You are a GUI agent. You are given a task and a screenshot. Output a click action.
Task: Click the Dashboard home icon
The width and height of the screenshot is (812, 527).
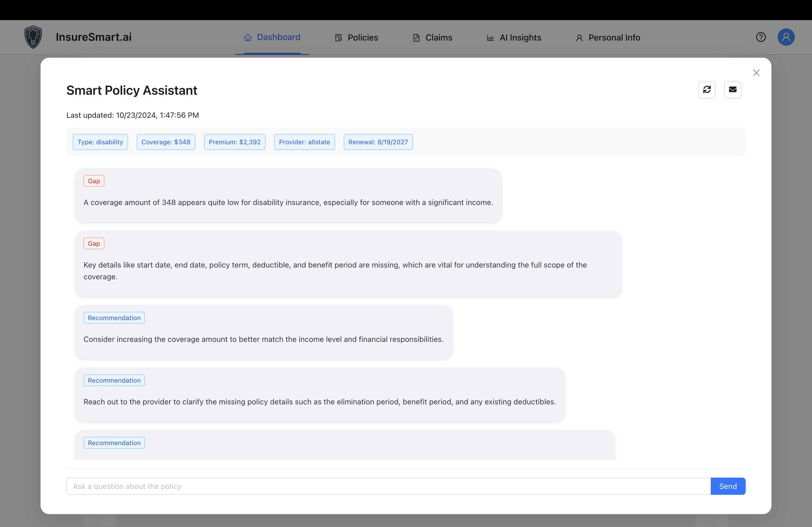point(248,38)
